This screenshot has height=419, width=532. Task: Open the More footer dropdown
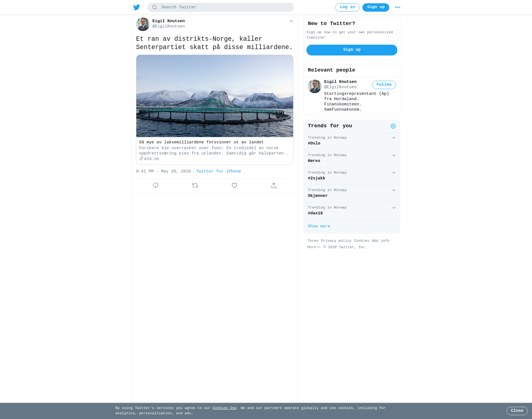[x=314, y=247]
